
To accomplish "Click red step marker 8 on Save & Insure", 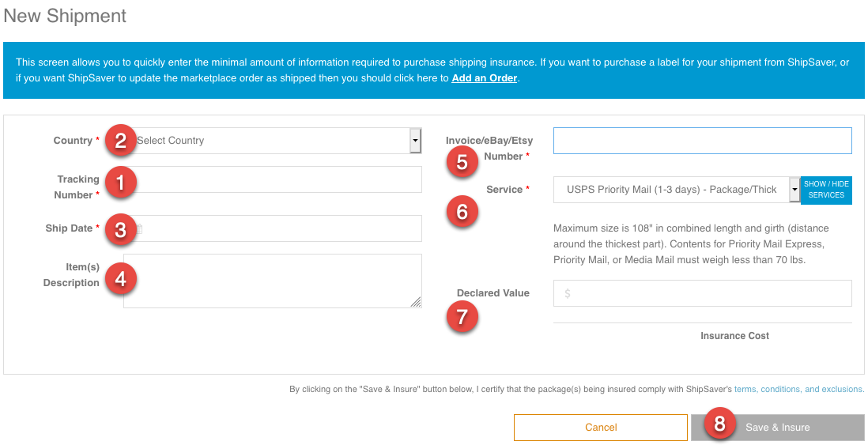I will click(x=719, y=424).
